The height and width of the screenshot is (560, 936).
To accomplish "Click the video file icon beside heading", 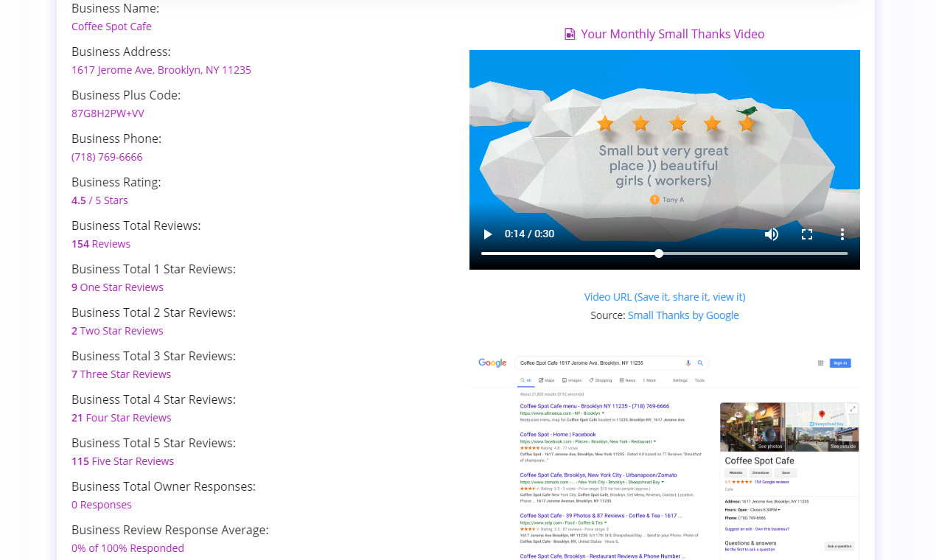I will pos(570,34).
